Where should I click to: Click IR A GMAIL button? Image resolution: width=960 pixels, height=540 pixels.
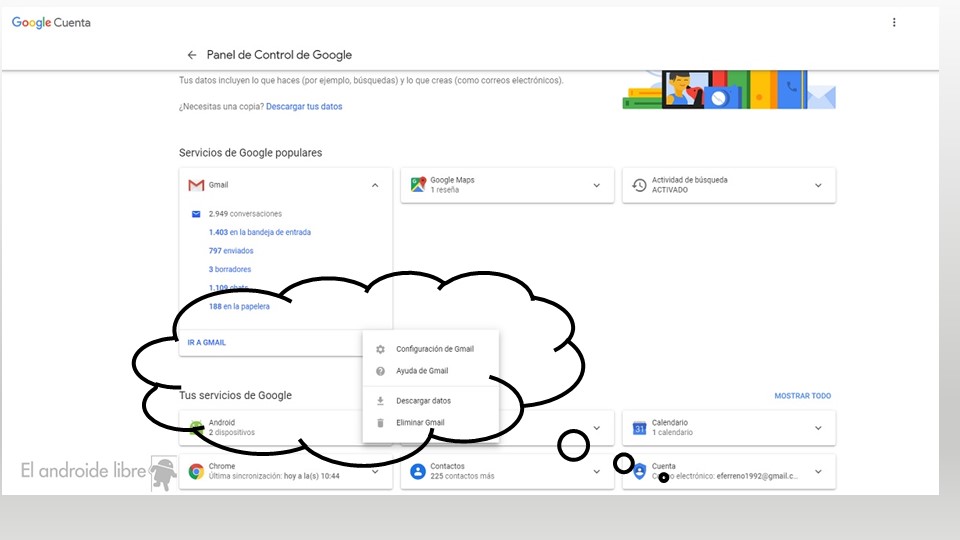click(x=206, y=343)
